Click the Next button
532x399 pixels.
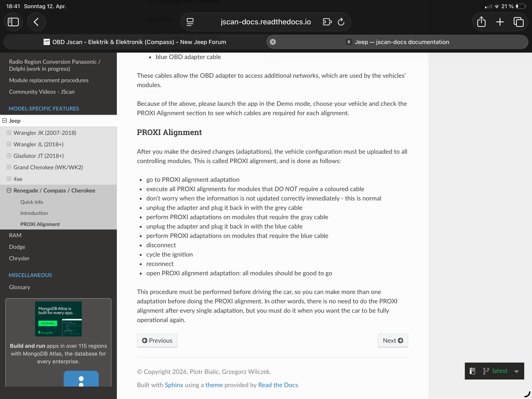tap(393, 340)
